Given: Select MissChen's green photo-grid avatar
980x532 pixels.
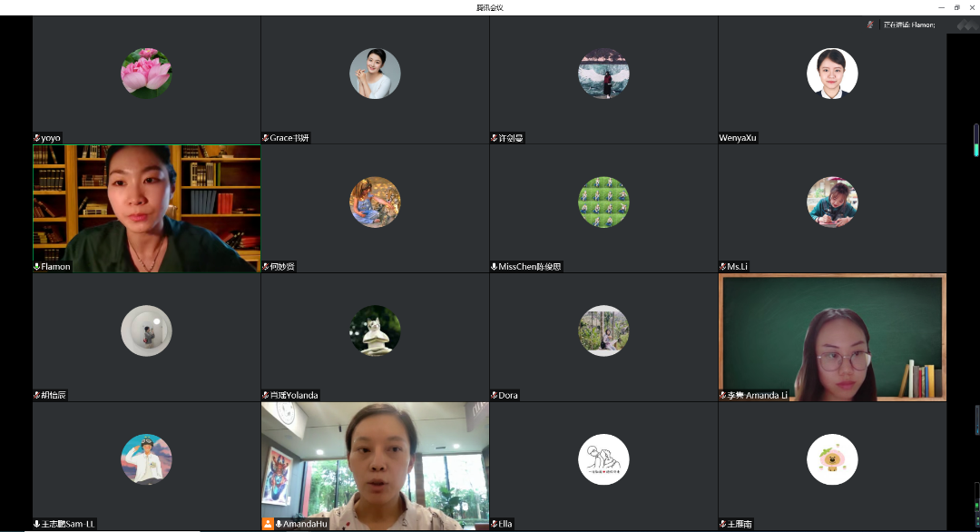Looking at the screenshot, I should click(603, 202).
